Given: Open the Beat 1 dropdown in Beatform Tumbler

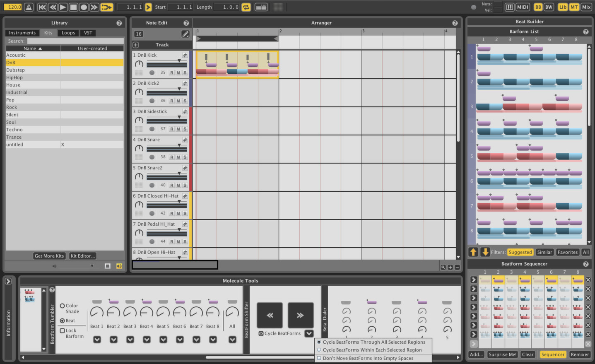Looking at the screenshot, I should click(97, 340).
